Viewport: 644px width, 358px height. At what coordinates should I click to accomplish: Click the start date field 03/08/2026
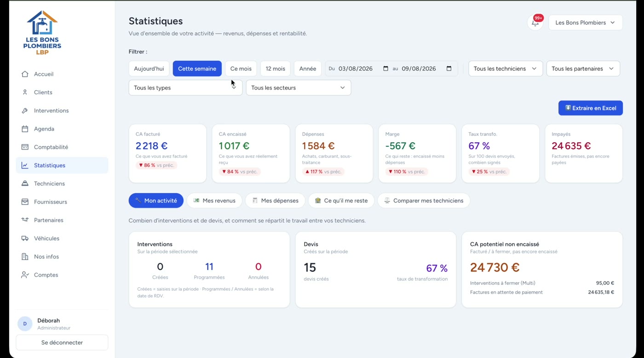[363, 69]
